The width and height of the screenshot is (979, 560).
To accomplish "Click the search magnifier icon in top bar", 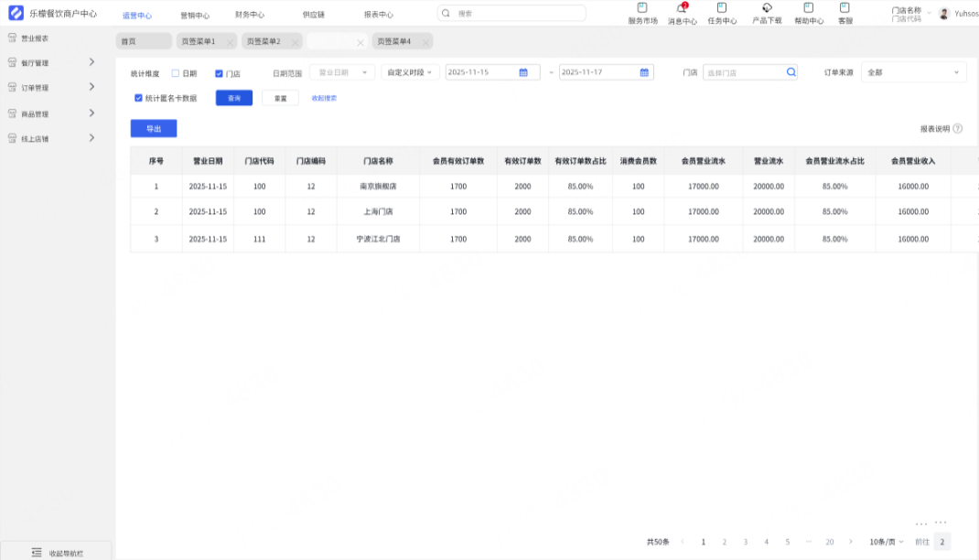I will 446,13.
